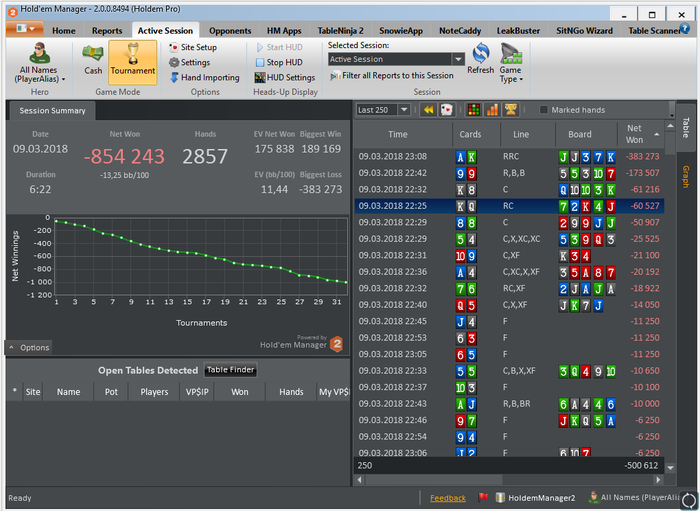Click the yellow rewind arrows hand-list icon
Viewport: 700px width, 511px height.
pos(429,110)
